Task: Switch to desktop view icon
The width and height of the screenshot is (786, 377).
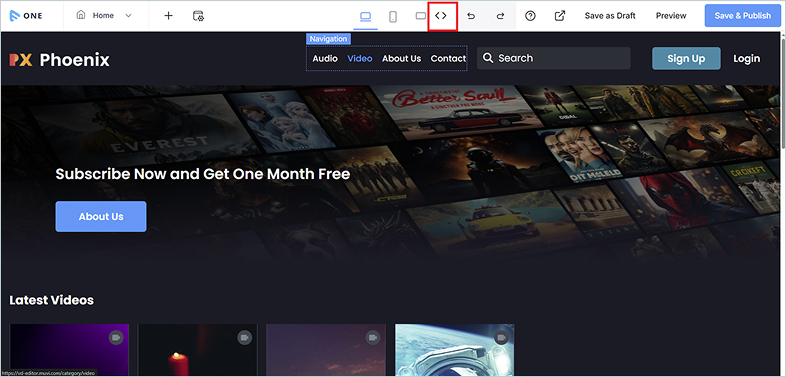Action: 365,16
